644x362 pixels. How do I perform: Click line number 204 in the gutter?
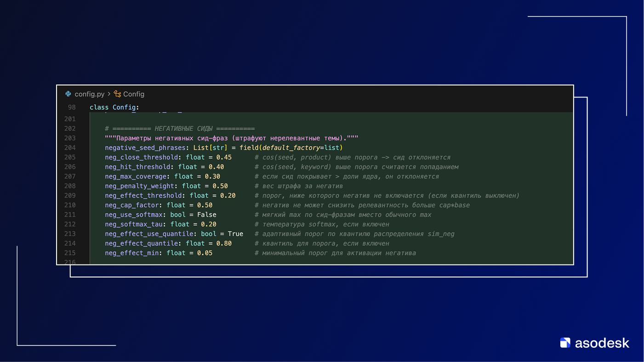point(70,148)
